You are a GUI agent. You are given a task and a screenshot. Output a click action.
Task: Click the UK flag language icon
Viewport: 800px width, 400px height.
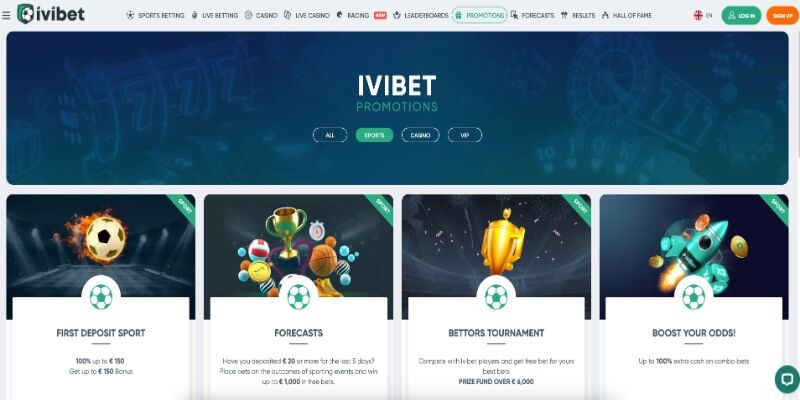698,15
